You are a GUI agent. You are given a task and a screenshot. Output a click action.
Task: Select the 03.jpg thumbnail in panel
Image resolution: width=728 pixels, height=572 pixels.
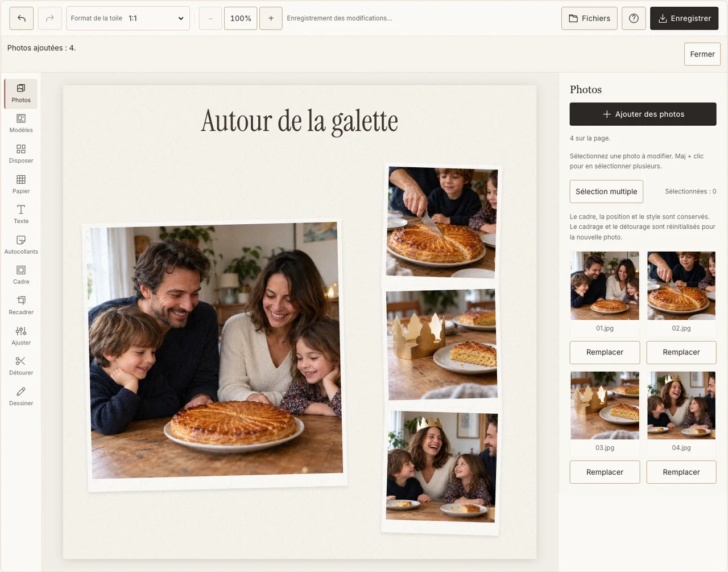pyautogui.click(x=605, y=405)
